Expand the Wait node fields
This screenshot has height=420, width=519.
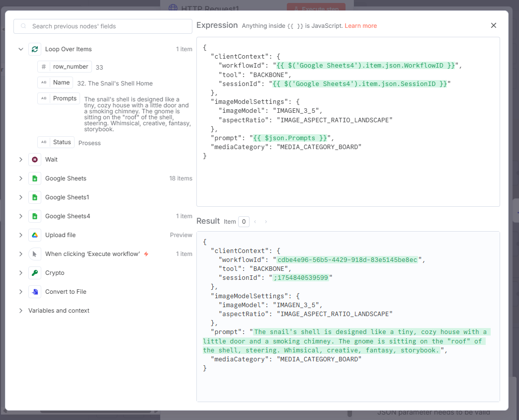[21, 160]
